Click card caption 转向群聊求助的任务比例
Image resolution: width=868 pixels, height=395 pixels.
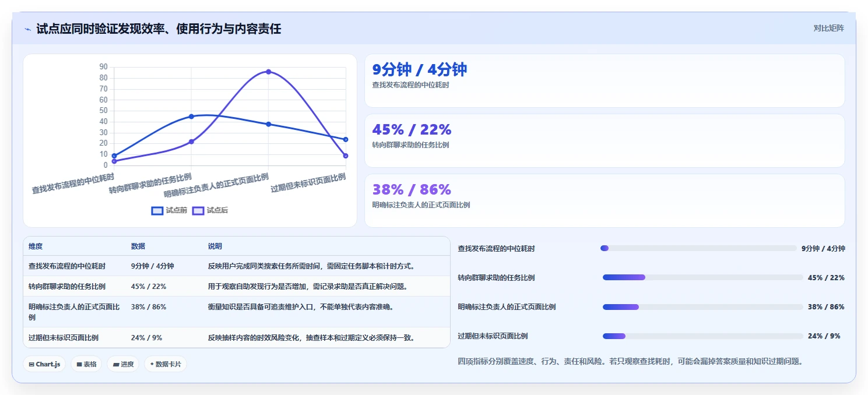tap(410, 145)
